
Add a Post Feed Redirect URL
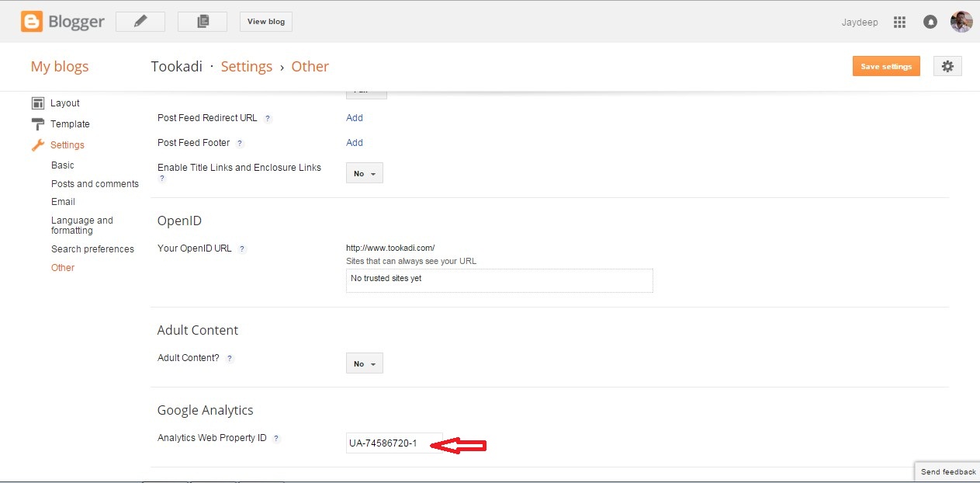pyautogui.click(x=355, y=118)
